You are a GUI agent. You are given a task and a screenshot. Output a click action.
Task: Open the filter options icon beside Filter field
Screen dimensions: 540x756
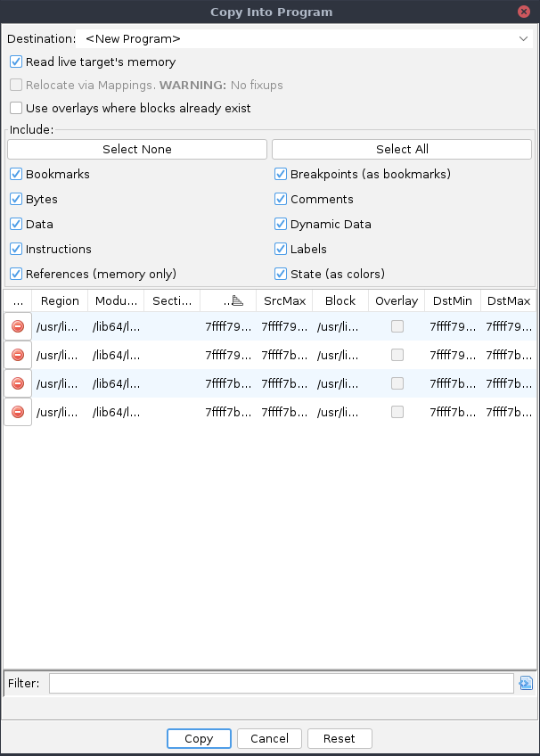tap(526, 683)
